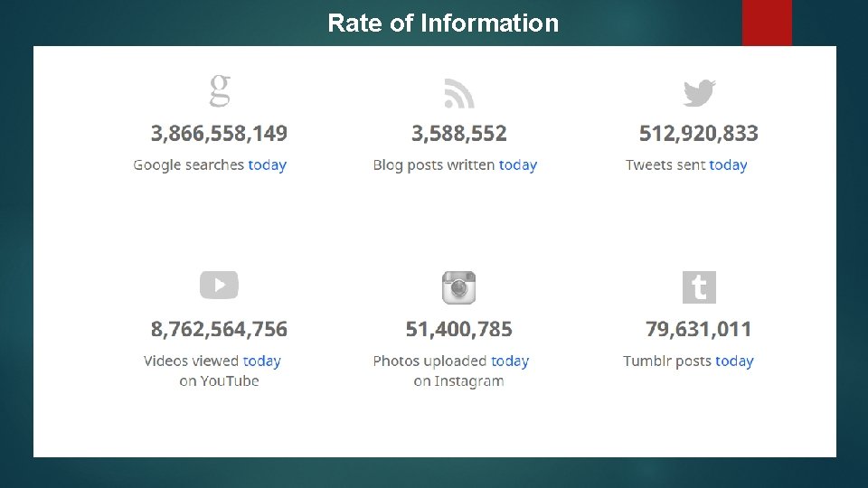This screenshot has width=868, height=488.
Task: Click the Tumblr 't' icon
Action: pyautogui.click(x=699, y=287)
